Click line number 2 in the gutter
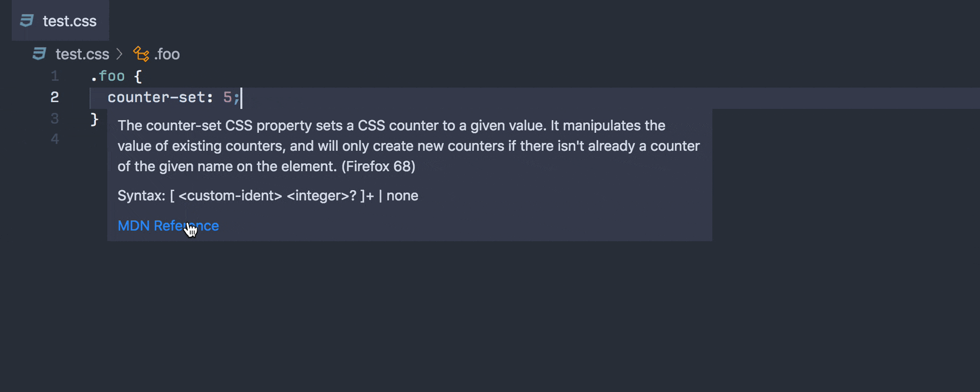Viewport: 980px width, 392px height. [x=55, y=97]
